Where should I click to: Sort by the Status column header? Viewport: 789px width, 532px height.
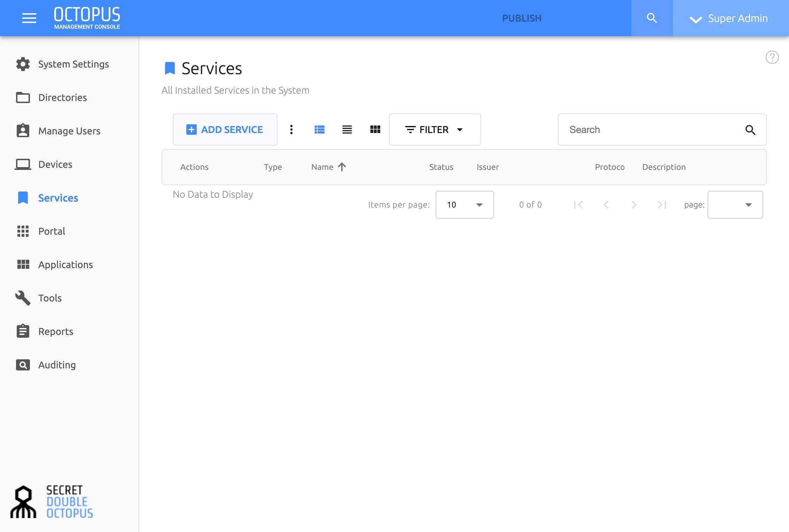441,167
